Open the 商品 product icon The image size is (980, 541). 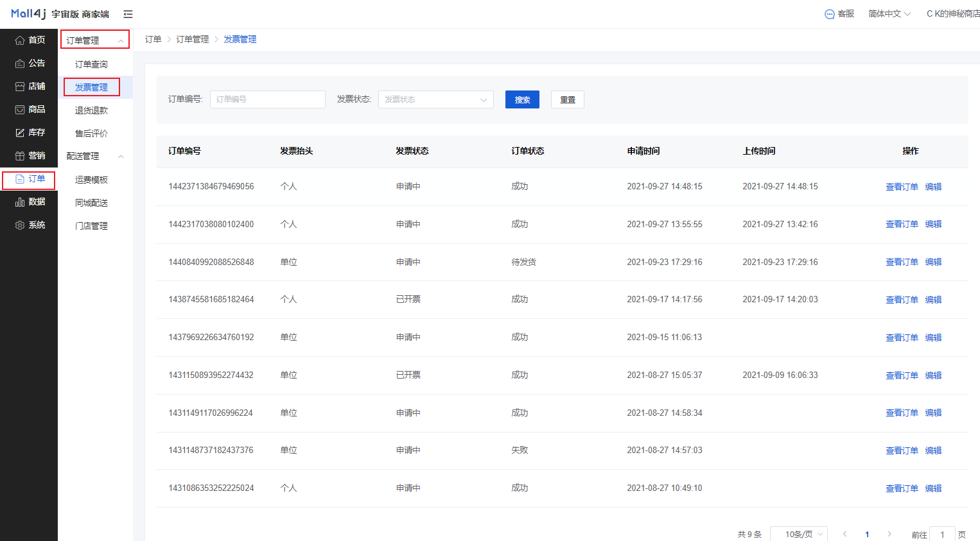click(20, 109)
